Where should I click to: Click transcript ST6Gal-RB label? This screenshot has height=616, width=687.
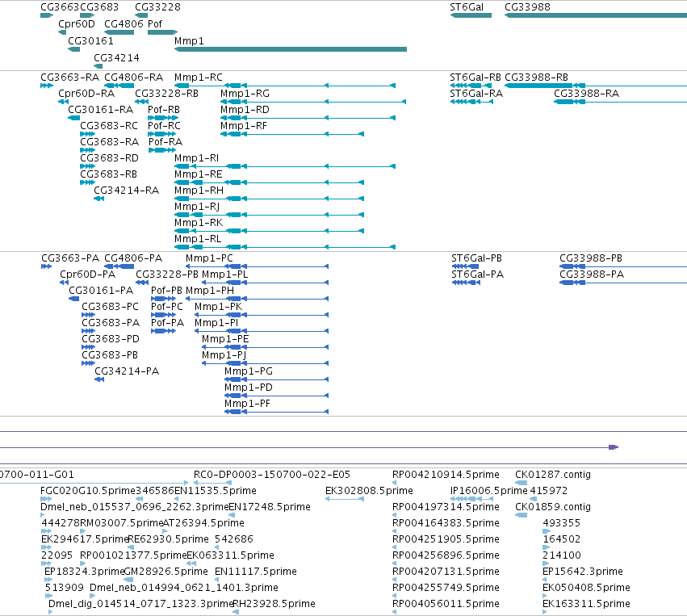(x=475, y=78)
